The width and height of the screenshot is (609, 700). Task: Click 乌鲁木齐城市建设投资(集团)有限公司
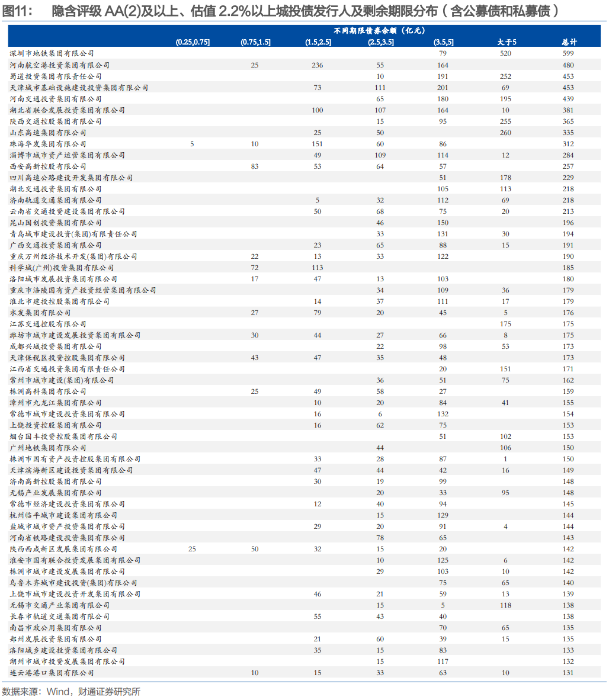click(x=73, y=583)
